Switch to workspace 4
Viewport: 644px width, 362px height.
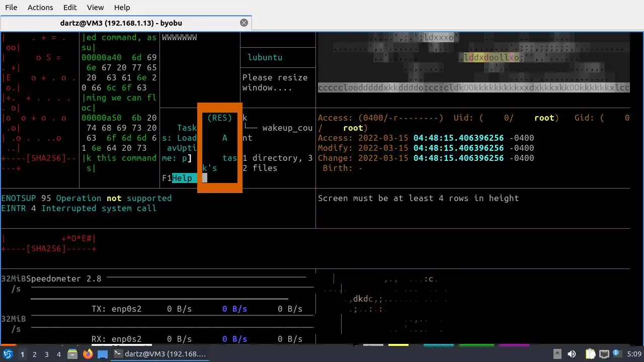(59, 354)
